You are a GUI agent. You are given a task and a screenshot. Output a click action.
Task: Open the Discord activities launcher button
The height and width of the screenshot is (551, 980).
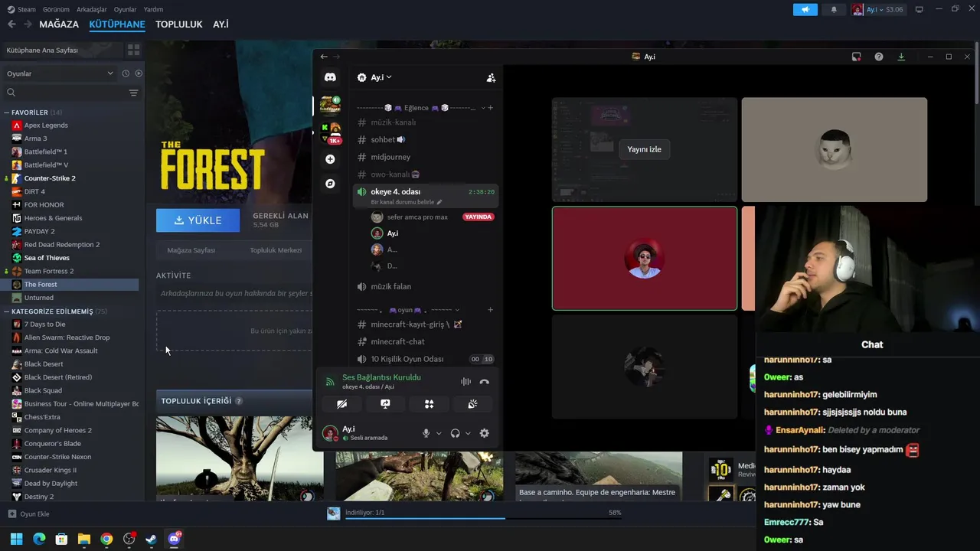click(429, 404)
